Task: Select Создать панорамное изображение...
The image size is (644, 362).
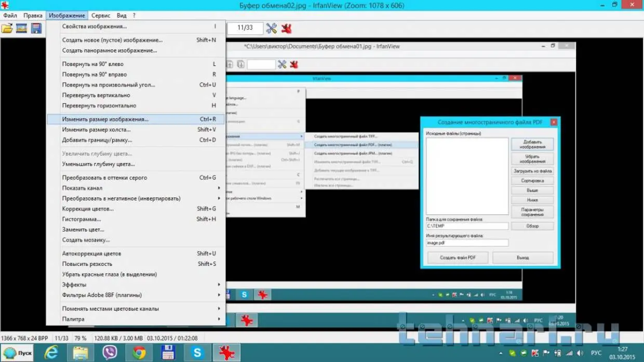Action: 136,50
